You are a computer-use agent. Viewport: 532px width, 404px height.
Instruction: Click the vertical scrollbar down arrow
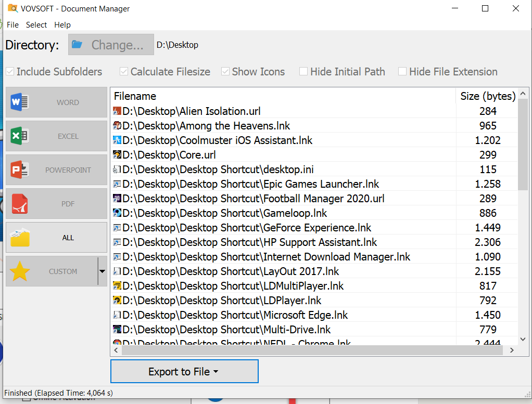(x=523, y=339)
